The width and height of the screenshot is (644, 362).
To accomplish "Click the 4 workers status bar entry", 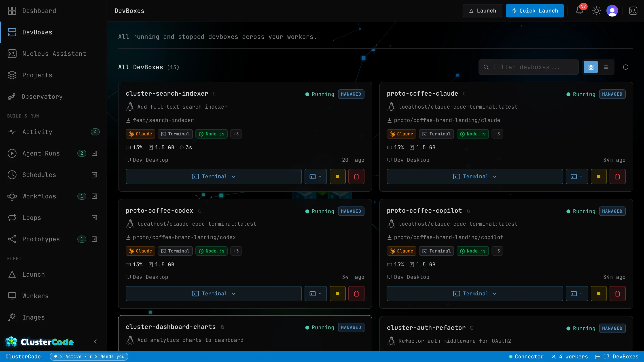I will click(x=570, y=357).
